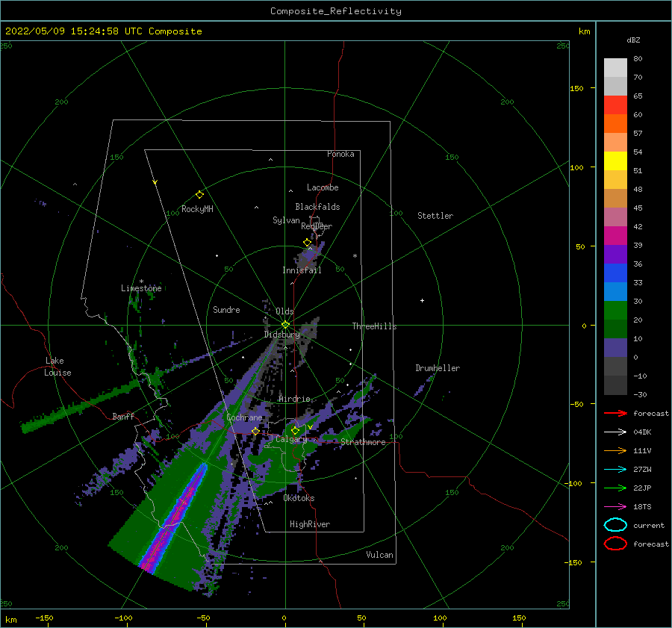Click the orange 111V arrow in legend
Image resolution: width=672 pixels, height=628 pixels.
click(615, 450)
